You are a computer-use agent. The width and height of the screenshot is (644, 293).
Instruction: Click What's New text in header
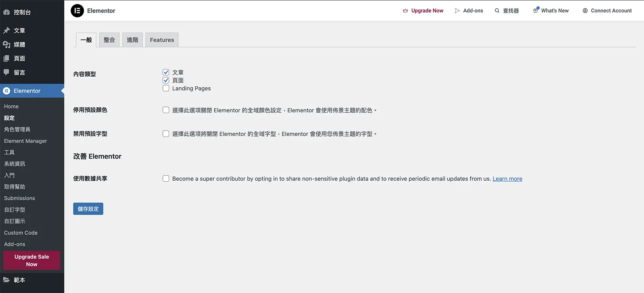[555, 11]
